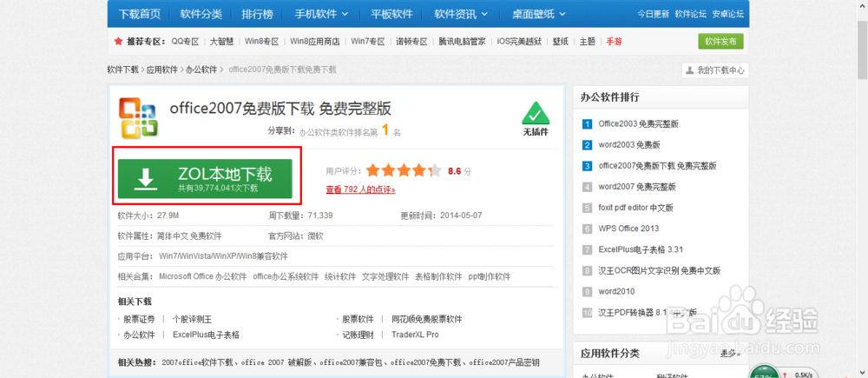Click official site link 微软

tap(316, 236)
